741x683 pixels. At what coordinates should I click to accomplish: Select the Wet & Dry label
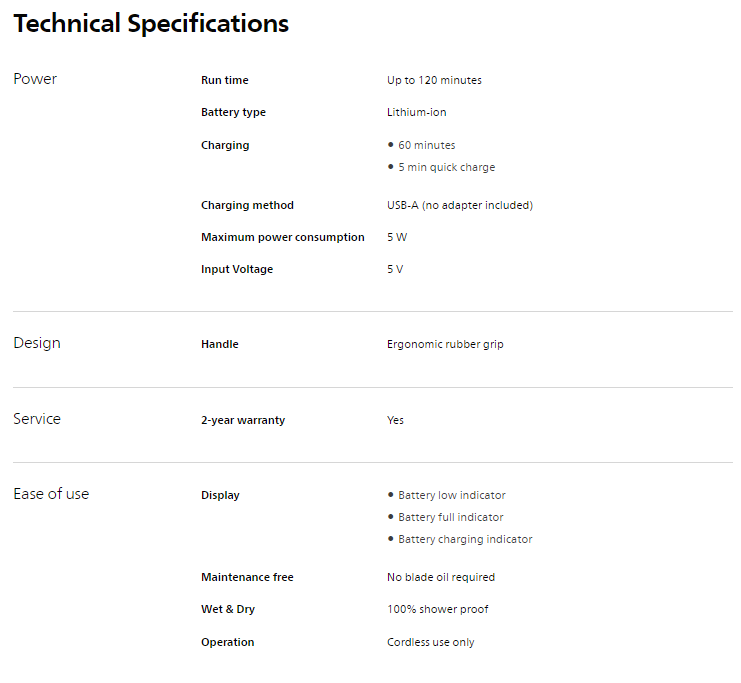tap(228, 609)
